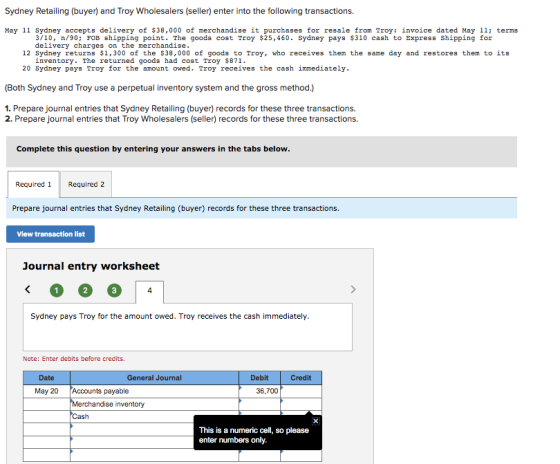560x464 pixels.
Task: Open the View transaction list button
Action: [x=50, y=234]
